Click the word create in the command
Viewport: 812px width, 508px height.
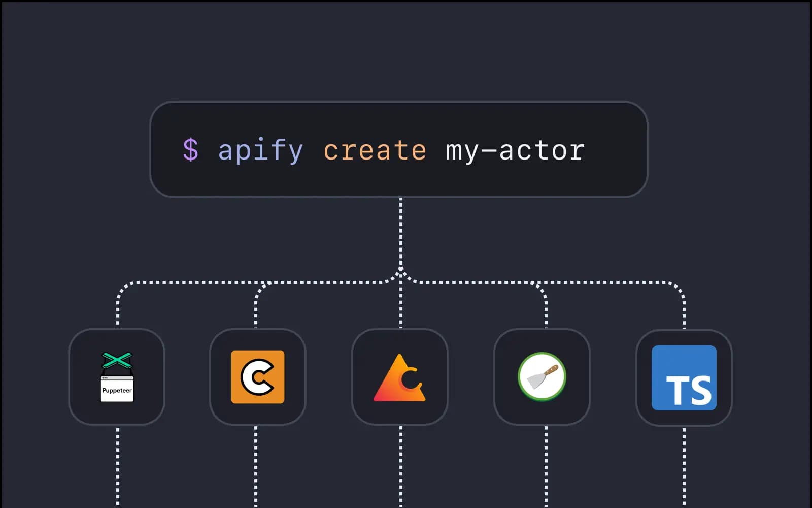[376, 149]
